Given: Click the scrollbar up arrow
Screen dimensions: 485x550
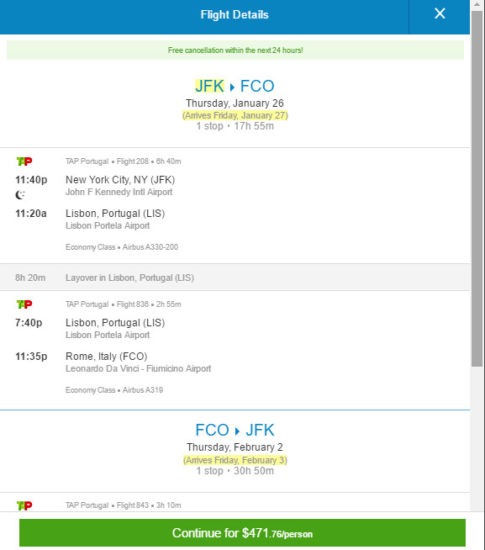Looking at the screenshot, I should (x=477, y=5).
